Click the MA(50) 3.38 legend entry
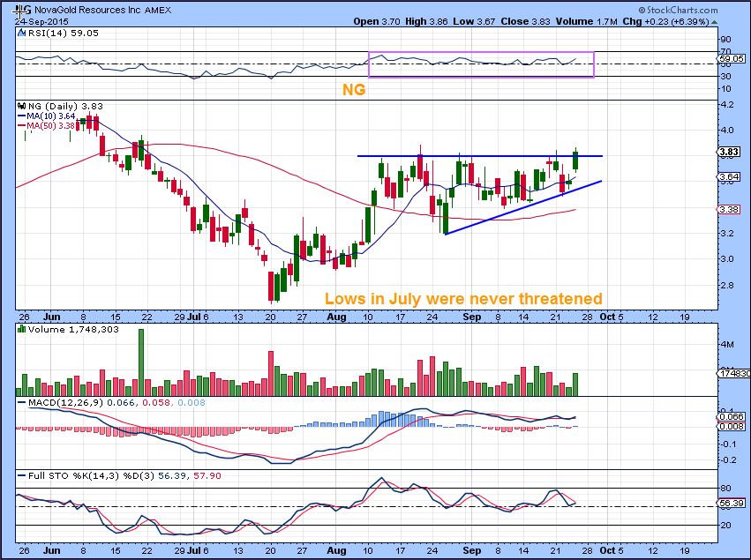The height and width of the screenshot is (560, 751). tap(47, 126)
